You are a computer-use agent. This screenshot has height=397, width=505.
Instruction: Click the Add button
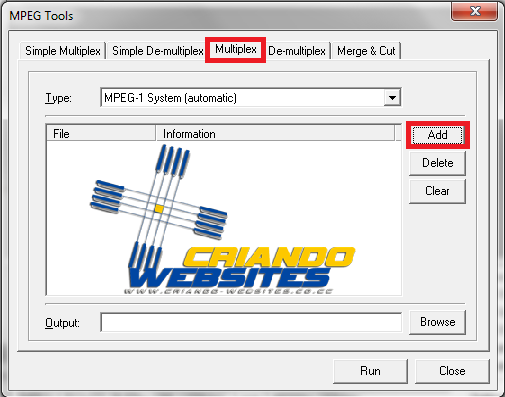click(x=437, y=135)
